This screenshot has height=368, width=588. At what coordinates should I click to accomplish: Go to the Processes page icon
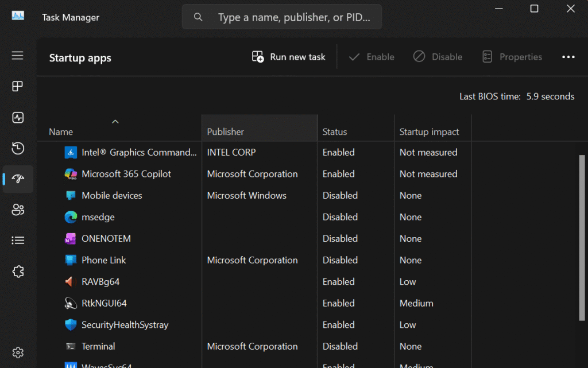click(18, 87)
